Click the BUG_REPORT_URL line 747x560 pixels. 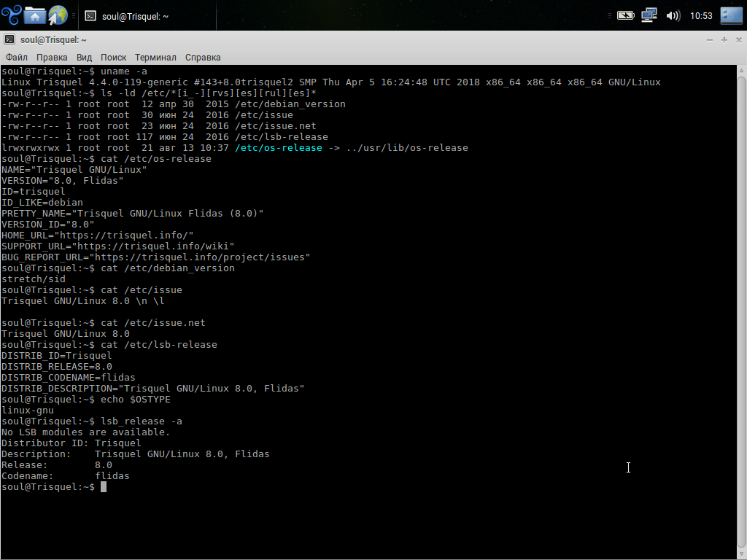(156, 257)
